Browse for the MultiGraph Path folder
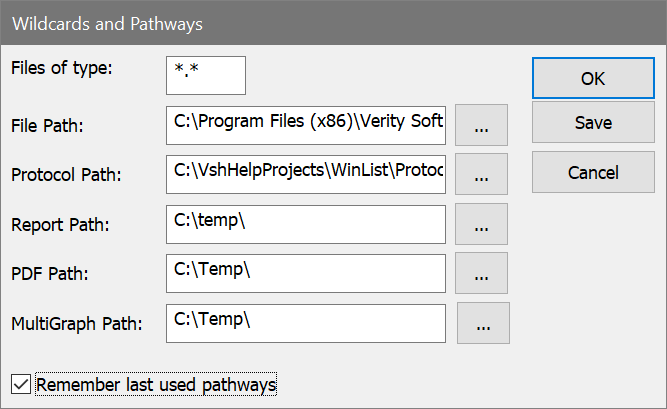Image resolution: width=667 pixels, height=409 pixels. 483,323
